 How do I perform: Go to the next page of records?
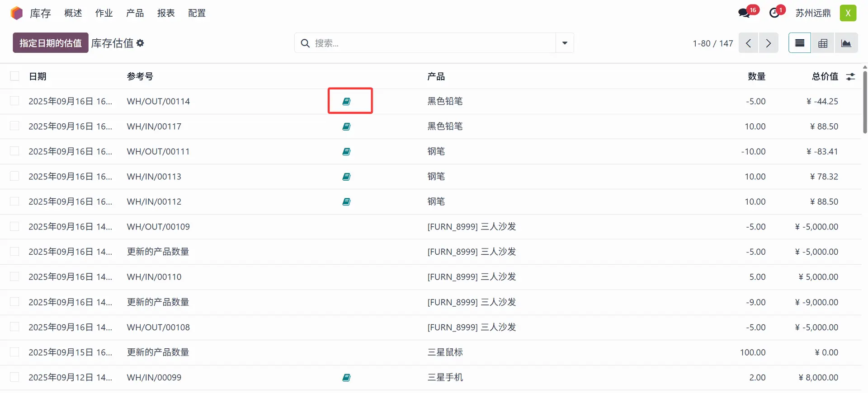pos(769,43)
